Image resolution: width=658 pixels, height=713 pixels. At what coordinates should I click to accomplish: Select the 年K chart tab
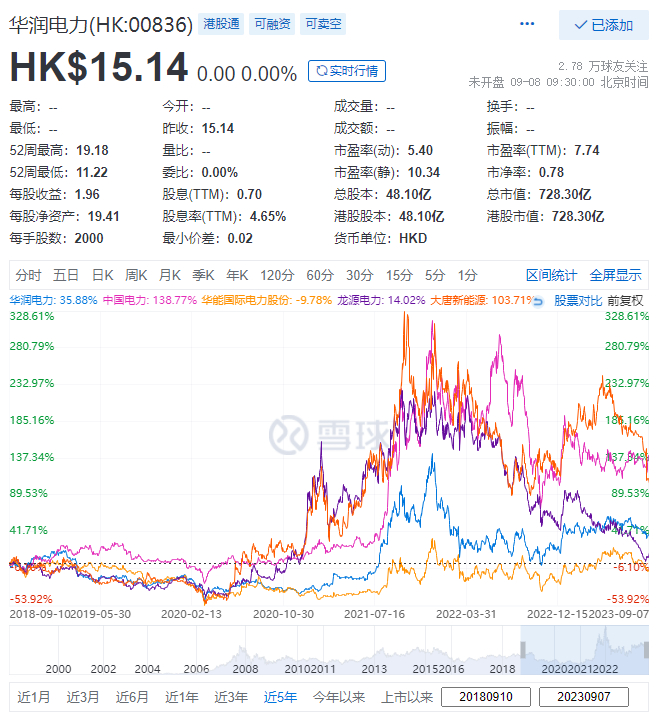click(x=237, y=275)
